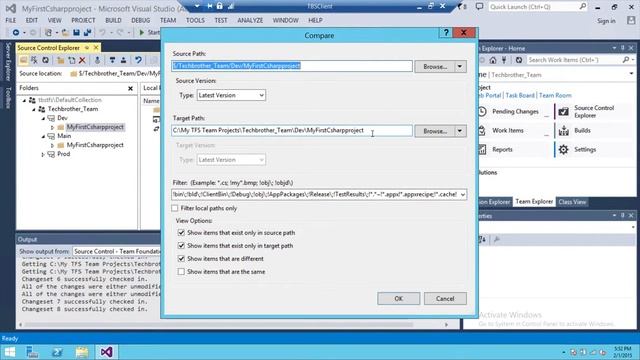Collapse the Techbrother_Team node
This screenshot has width=640, height=360.
[34, 109]
